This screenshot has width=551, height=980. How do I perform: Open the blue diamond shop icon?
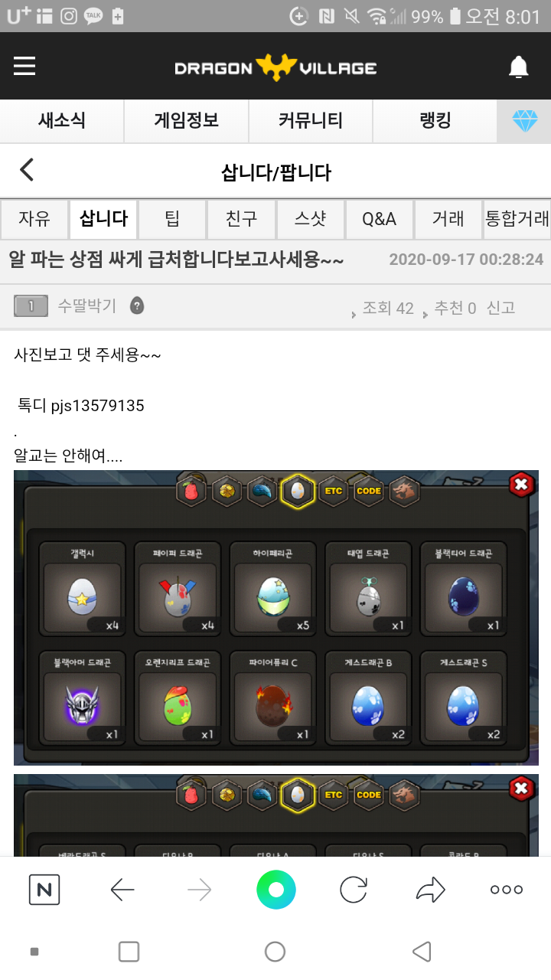point(524,121)
